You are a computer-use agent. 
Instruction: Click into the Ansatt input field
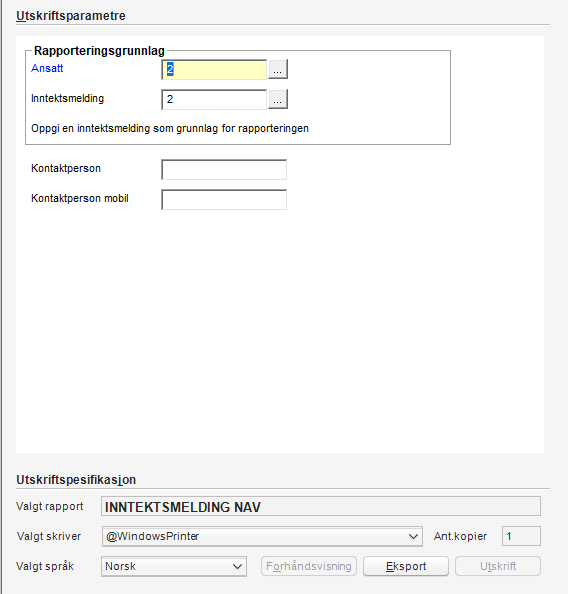point(214,69)
